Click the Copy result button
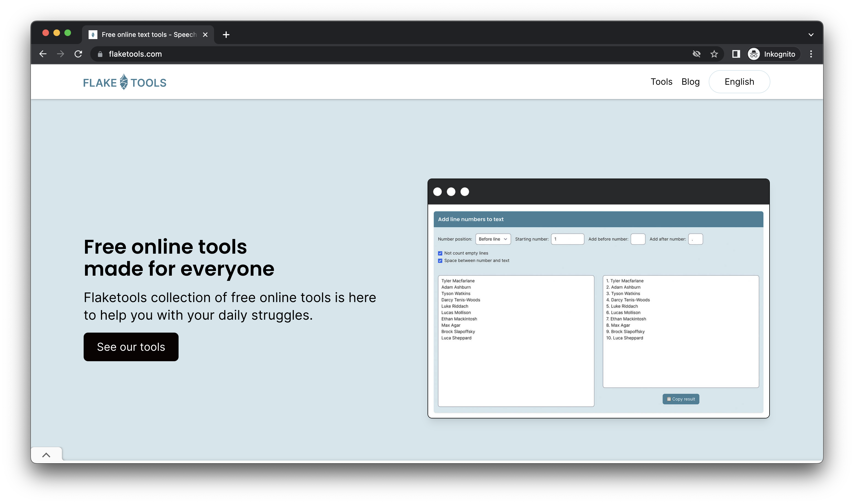This screenshot has height=504, width=854. tap(680, 399)
